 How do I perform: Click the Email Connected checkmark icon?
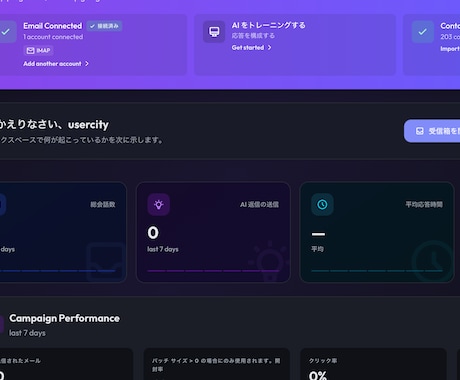(6, 32)
